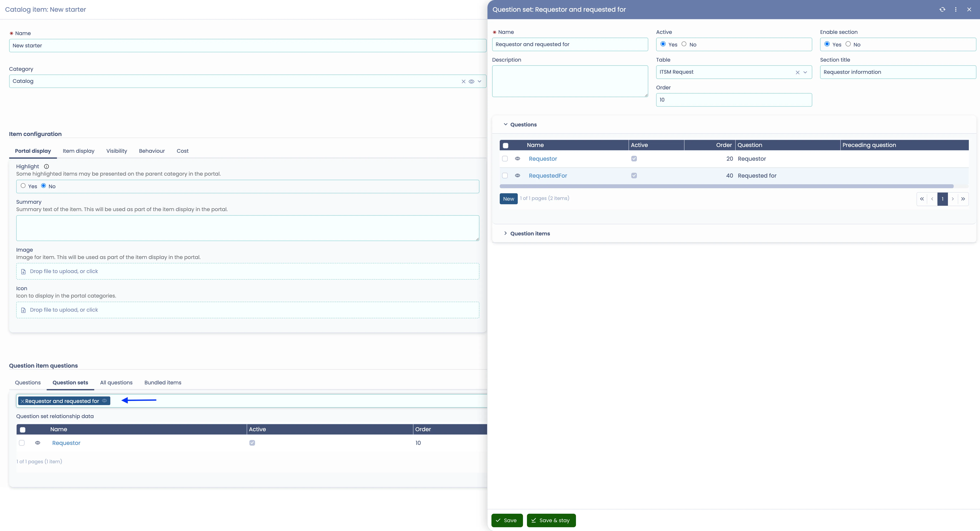The image size is (980, 531).
Task: Tick Requestor checkbox in relationship data table
Action: (x=22, y=443)
